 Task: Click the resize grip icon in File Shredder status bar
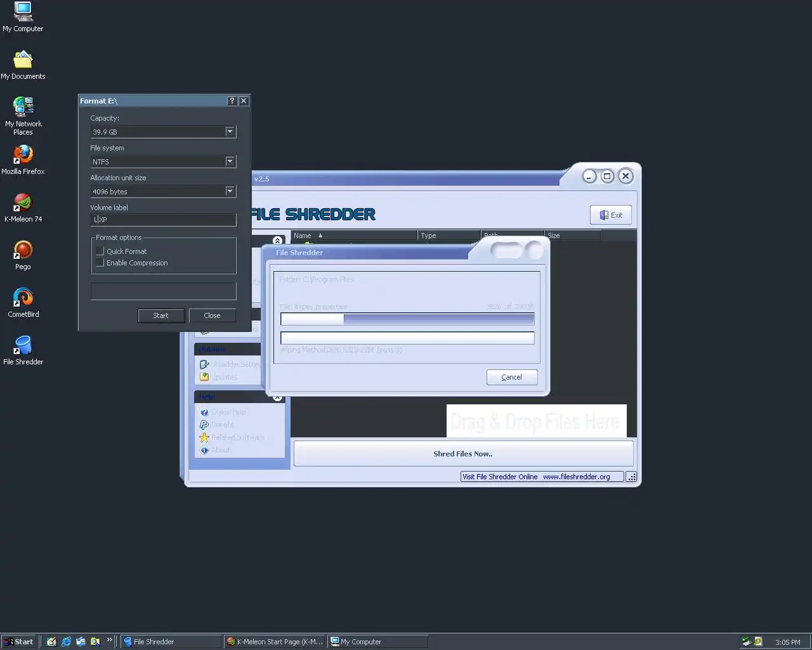pyautogui.click(x=631, y=477)
